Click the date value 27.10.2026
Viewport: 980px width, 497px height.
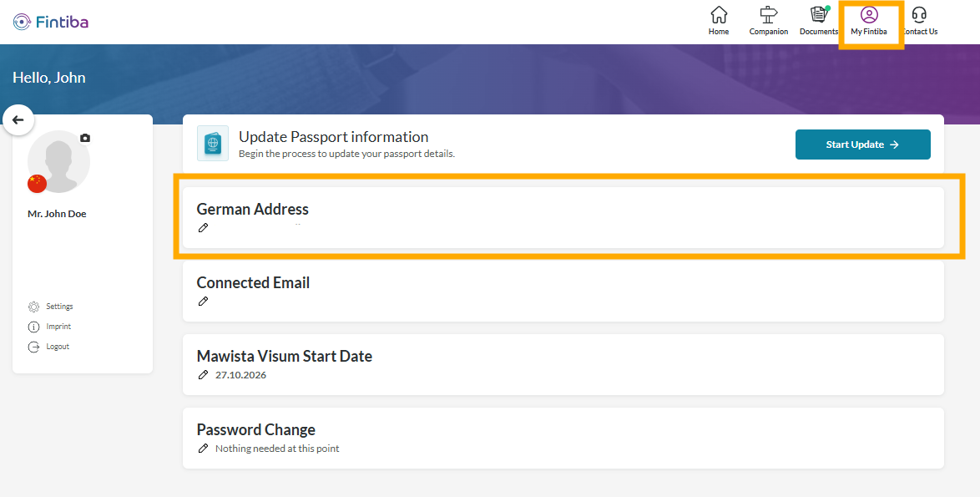point(240,375)
